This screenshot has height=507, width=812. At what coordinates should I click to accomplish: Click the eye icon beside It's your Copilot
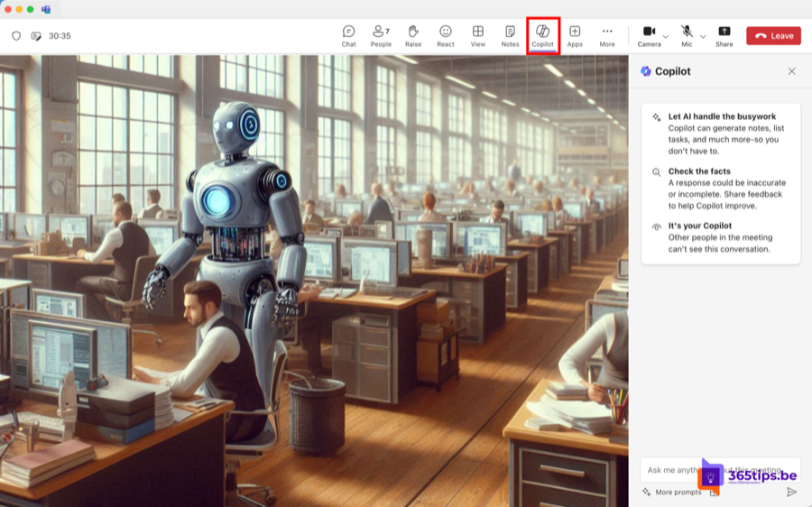656,226
